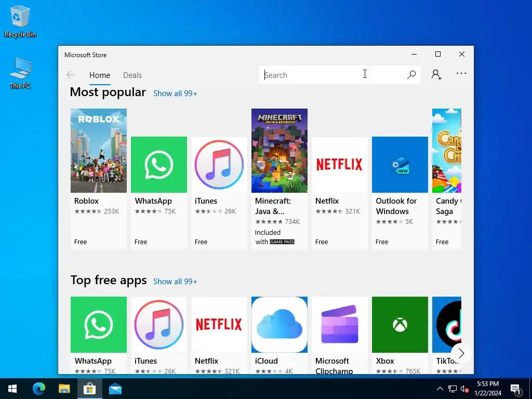Open the Windows Start menu
532x399 pixels.
pyautogui.click(x=12, y=389)
